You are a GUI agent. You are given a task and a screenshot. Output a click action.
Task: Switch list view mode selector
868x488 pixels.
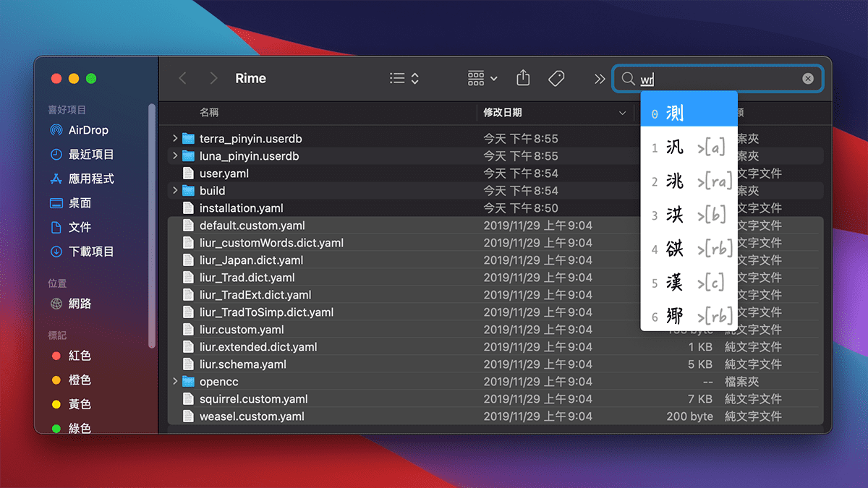(x=404, y=79)
